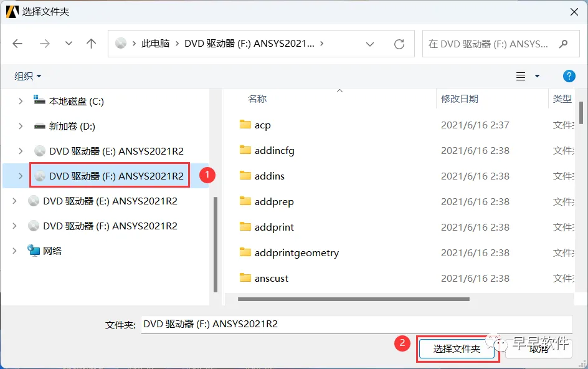Select the addprep folder
Image resolution: width=588 pixels, height=369 pixels.
coord(273,201)
